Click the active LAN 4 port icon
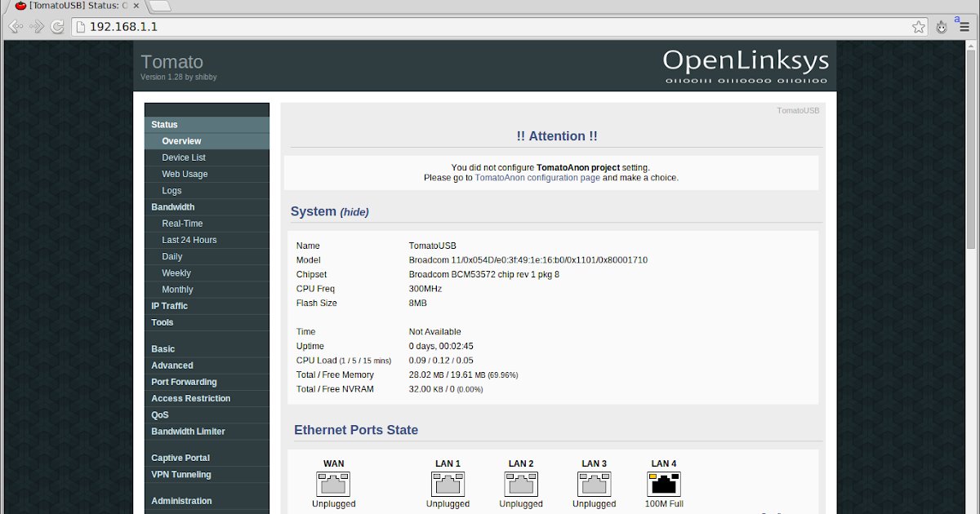The height and width of the screenshot is (514, 980). (664, 483)
